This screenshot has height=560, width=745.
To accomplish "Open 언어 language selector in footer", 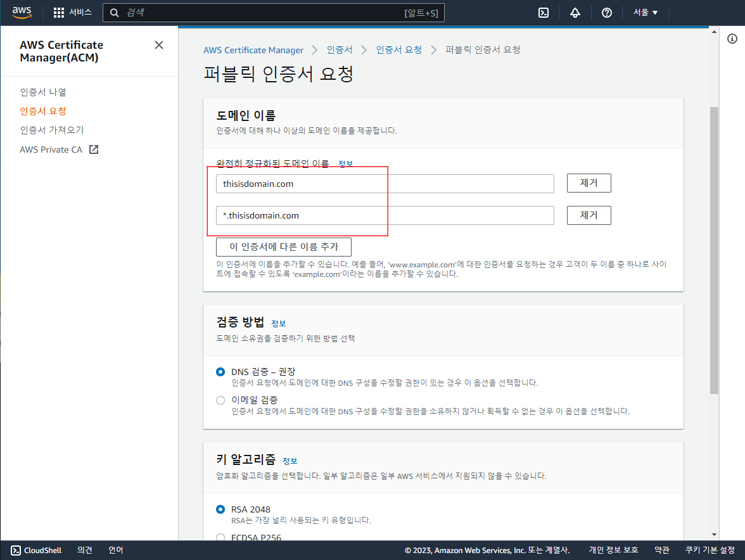I will [116, 550].
